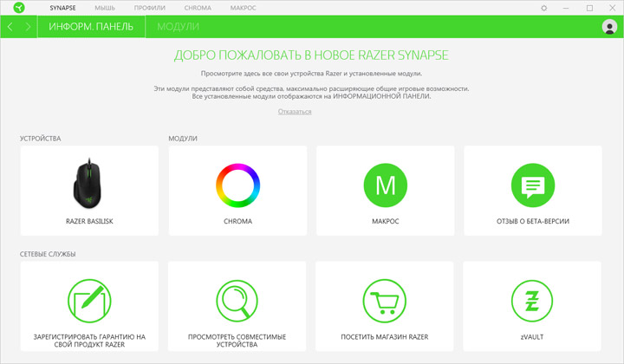
Task: Open the Chroma color ring module
Action: (x=238, y=185)
